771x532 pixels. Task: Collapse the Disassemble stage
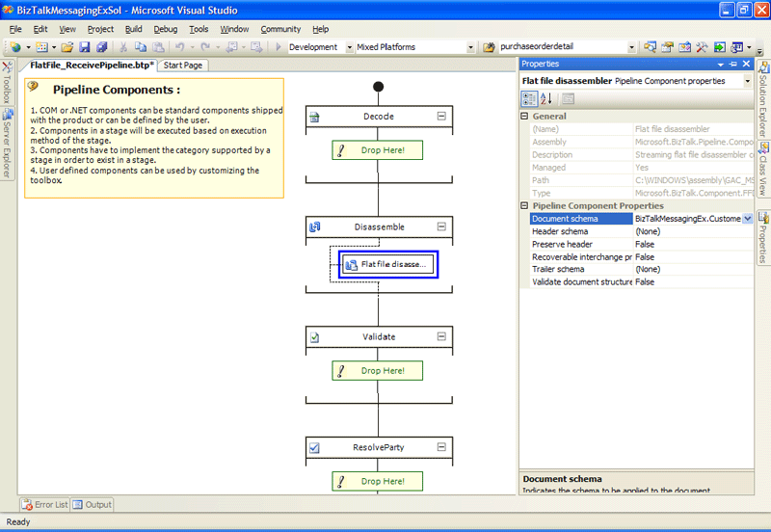pos(441,226)
